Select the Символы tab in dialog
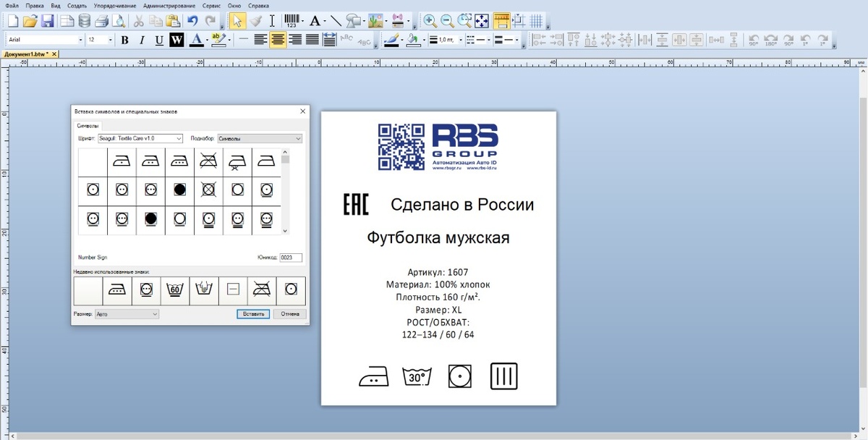 coord(88,125)
